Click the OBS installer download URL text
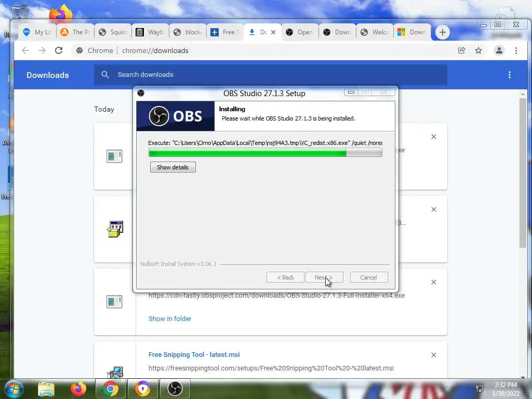Screen dimensions: 532x399 point(276,296)
